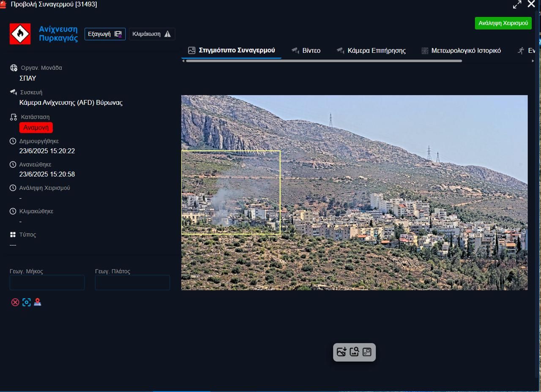Screen dimensions: 541x392
Task: Download the alarm snapshot image
Action: (342, 352)
